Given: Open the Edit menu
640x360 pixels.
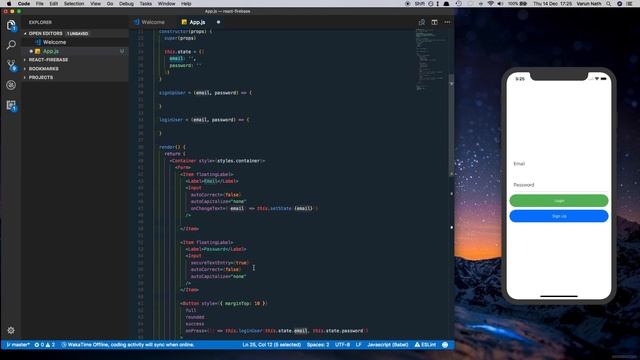Looking at the screenshot, I should coord(53,3).
